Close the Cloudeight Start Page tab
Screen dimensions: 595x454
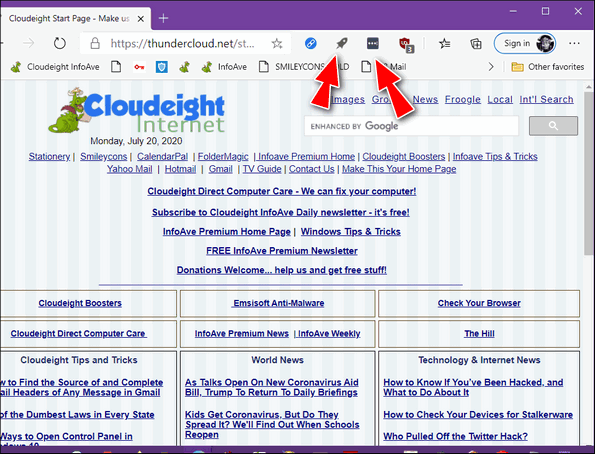tap(141, 19)
